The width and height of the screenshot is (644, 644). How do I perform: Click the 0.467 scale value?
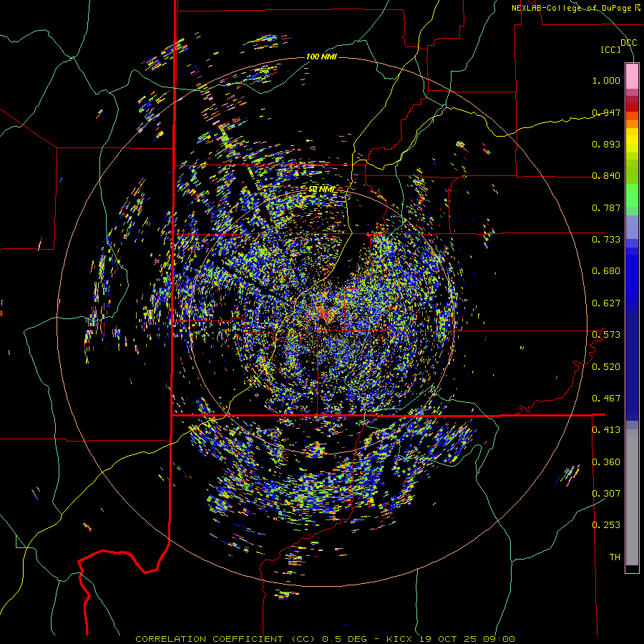606,399
